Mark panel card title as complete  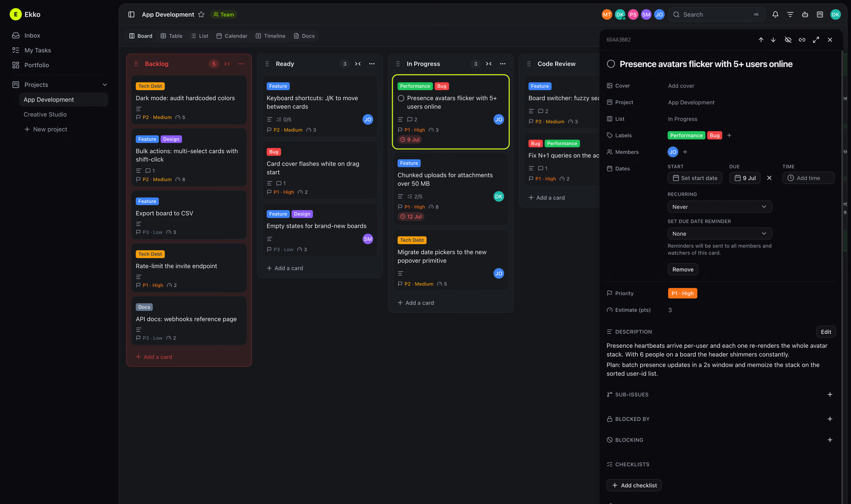611,64
